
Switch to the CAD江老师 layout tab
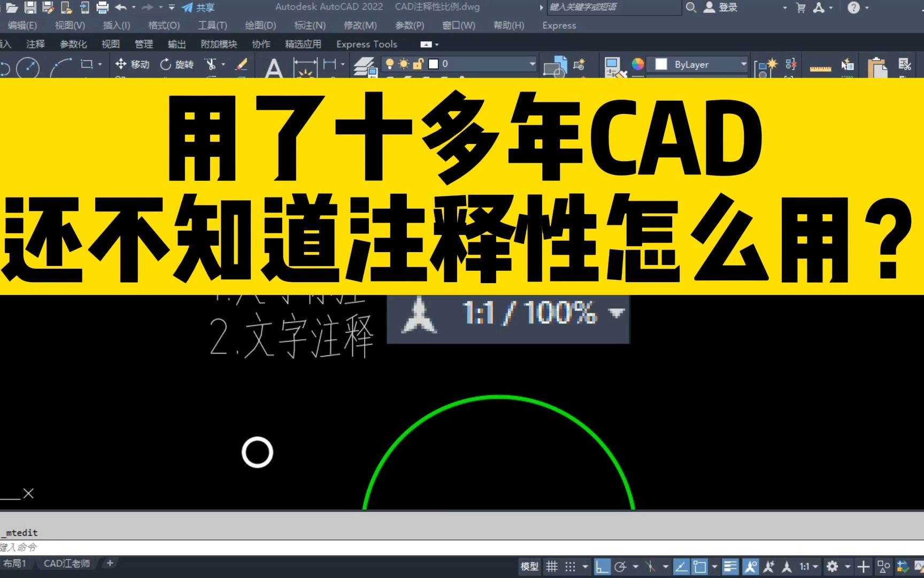point(67,564)
